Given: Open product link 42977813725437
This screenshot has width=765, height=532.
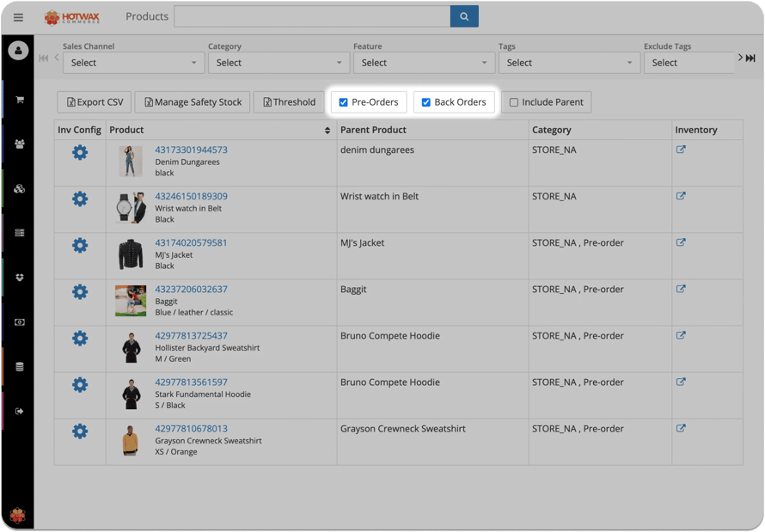Looking at the screenshot, I should pyautogui.click(x=191, y=335).
